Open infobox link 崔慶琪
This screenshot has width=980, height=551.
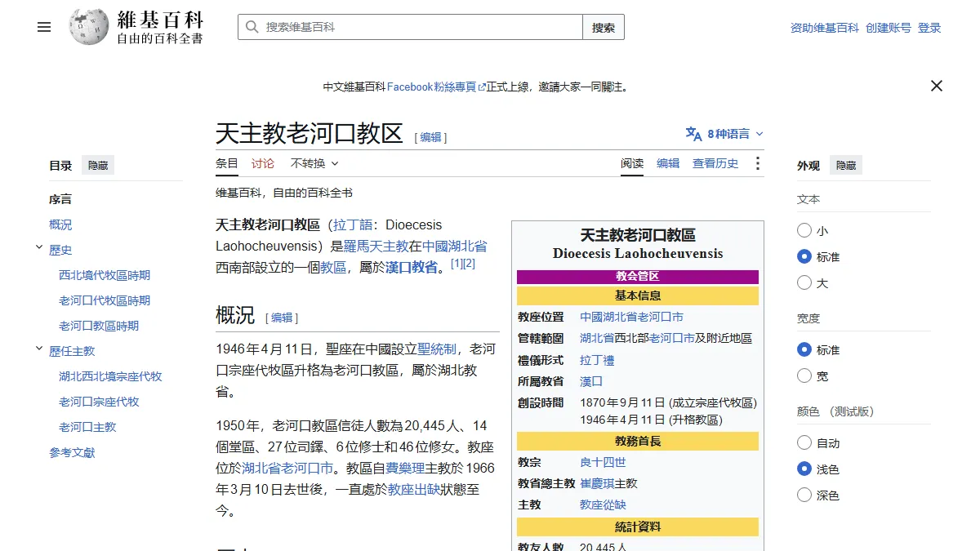pos(597,483)
